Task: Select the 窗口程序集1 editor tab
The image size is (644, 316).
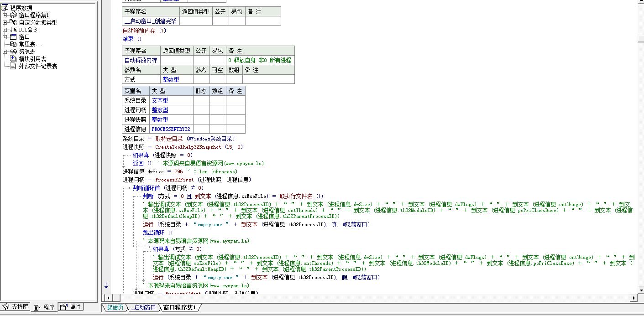Action: click(179, 307)
